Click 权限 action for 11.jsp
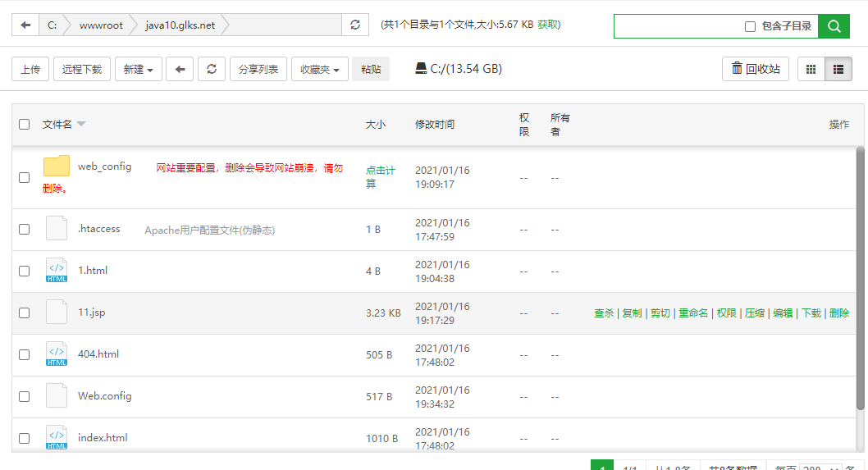 (x=726, y=313)
